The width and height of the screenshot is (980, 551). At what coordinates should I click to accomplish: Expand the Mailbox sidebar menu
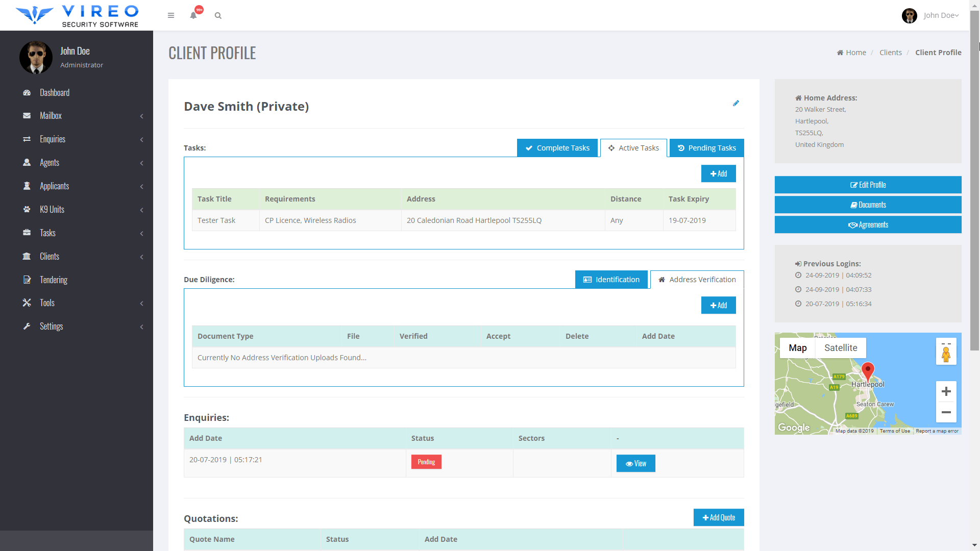click(x=51, y=116)
